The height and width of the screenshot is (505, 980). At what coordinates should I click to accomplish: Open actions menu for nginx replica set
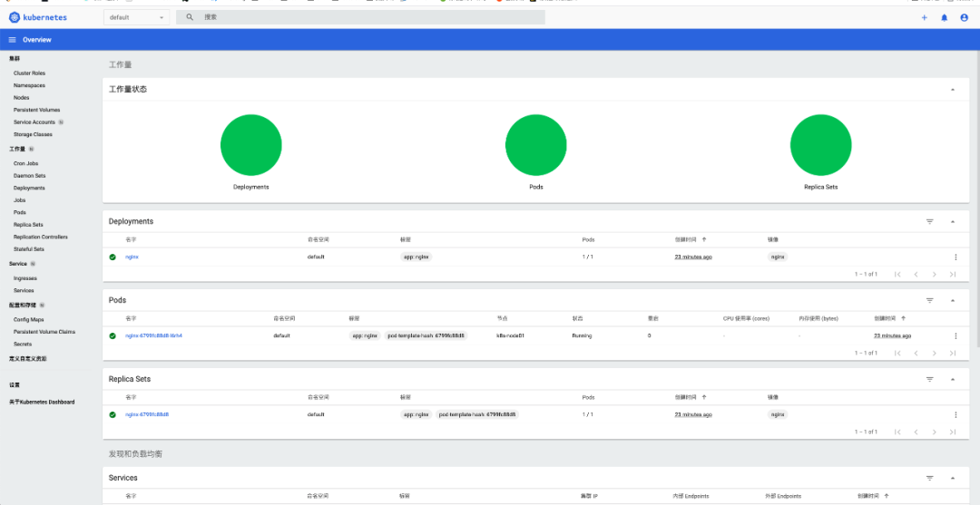955,414
